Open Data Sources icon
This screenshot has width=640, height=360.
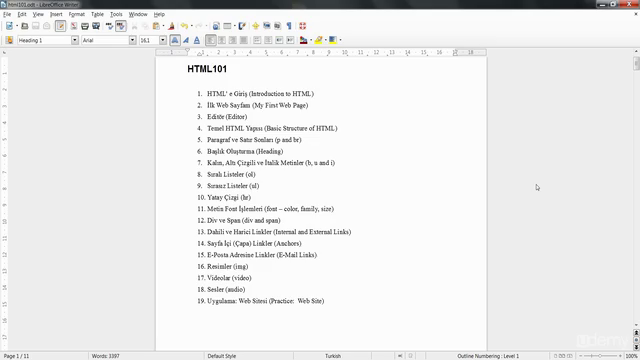278,26
